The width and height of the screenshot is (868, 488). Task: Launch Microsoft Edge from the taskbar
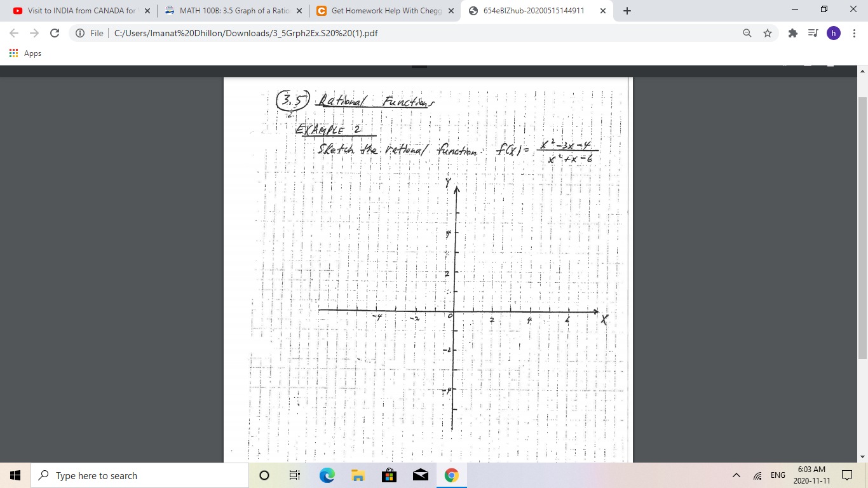pos(325,475)
